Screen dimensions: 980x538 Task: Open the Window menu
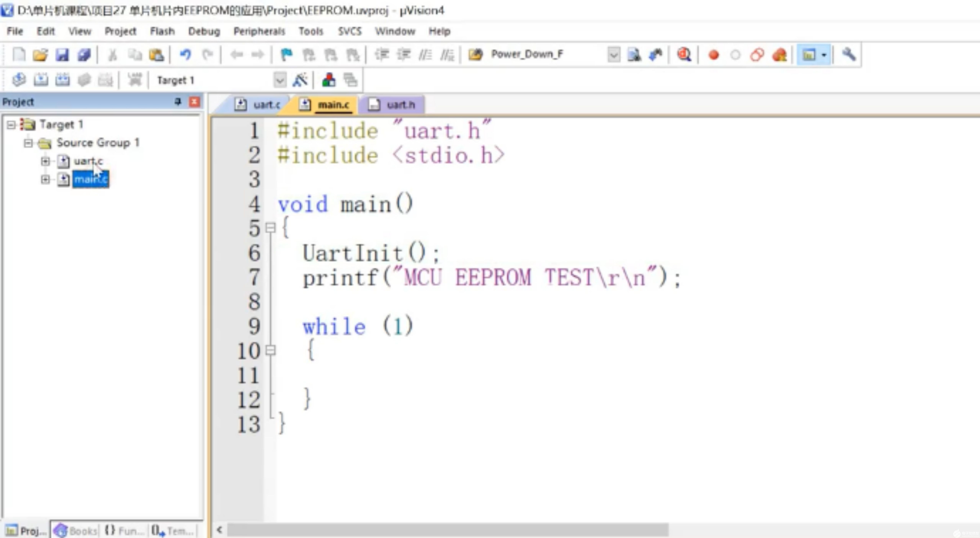(x=395, y=31)
